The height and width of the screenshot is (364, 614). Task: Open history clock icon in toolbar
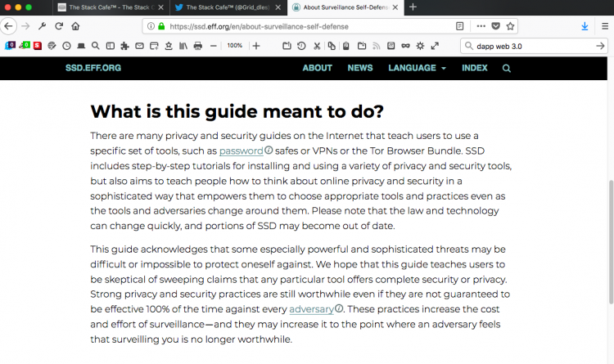(x=66, y=46)
